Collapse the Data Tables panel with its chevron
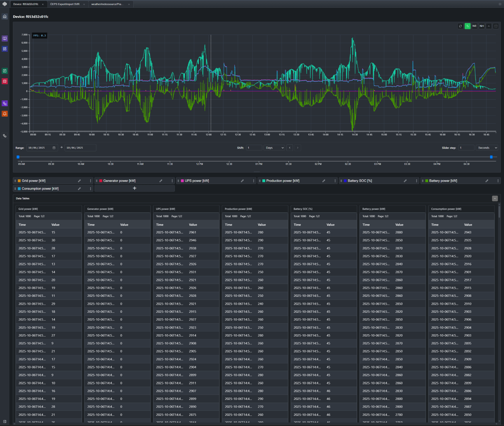 (x=495, y=198)
